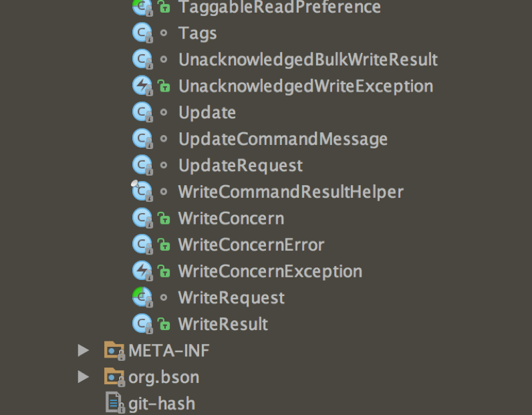Click the class icon next to WriteCommandResultHelper
The height and width of the screenshot is (415, 532).
point(142,192)
